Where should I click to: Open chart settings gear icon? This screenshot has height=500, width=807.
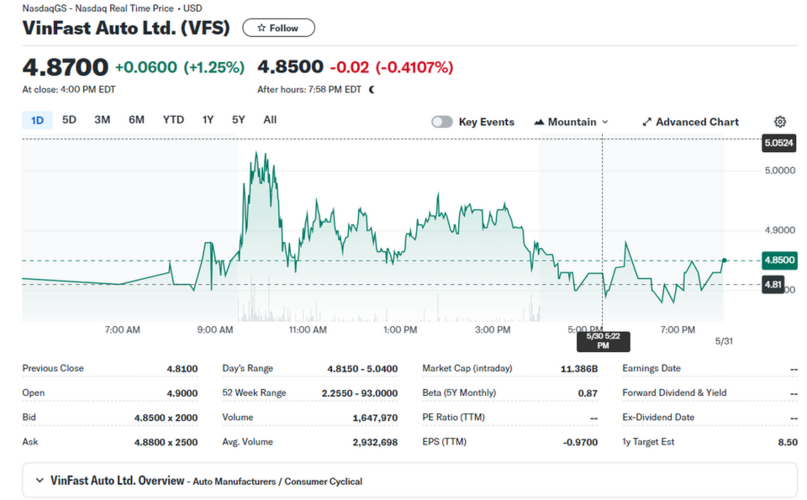point(780,122)
